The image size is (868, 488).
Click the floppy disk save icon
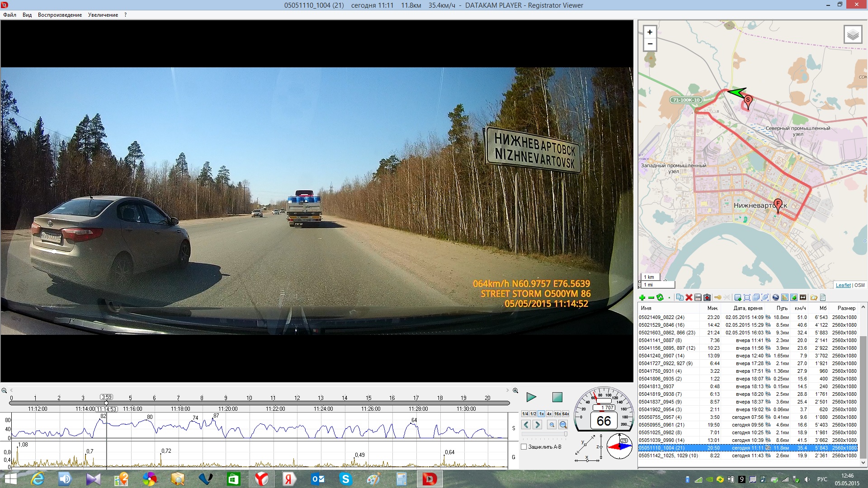point(698,297)
